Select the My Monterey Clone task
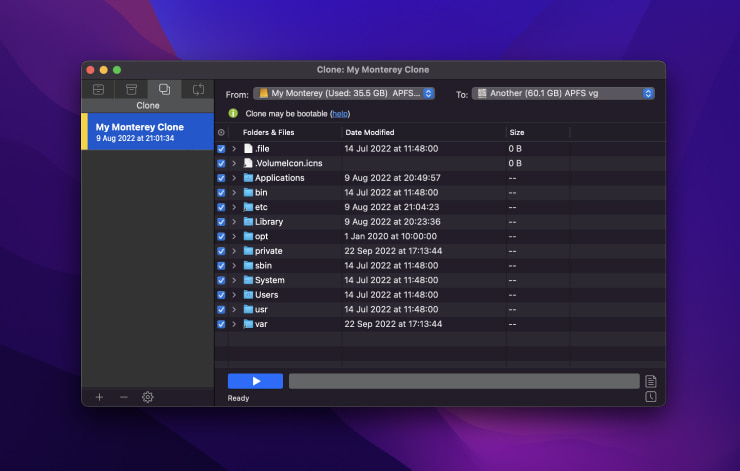Image resolution: width=740 pixels, height=471 pixels. click(x=148, y=132)
